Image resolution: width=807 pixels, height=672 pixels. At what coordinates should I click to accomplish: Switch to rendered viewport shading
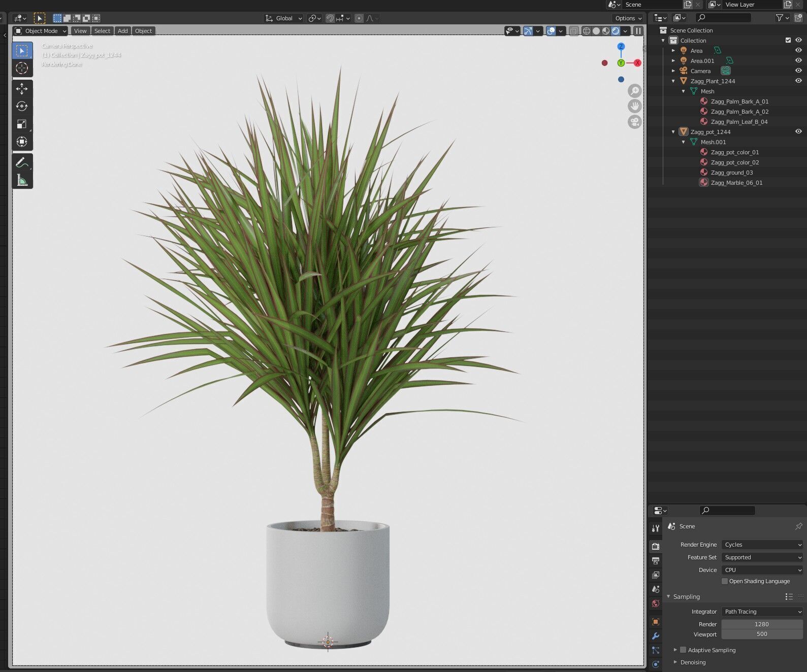[616, 31]
